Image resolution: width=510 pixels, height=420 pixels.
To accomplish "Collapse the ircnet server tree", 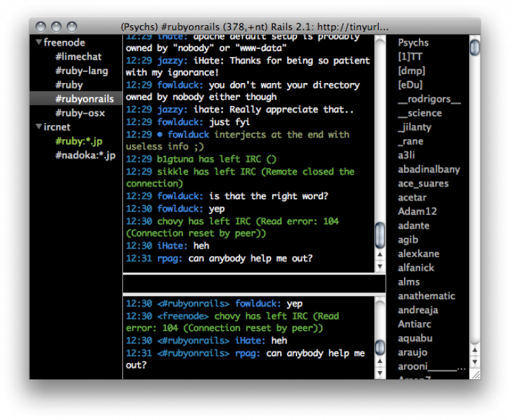I will (39, 127).
